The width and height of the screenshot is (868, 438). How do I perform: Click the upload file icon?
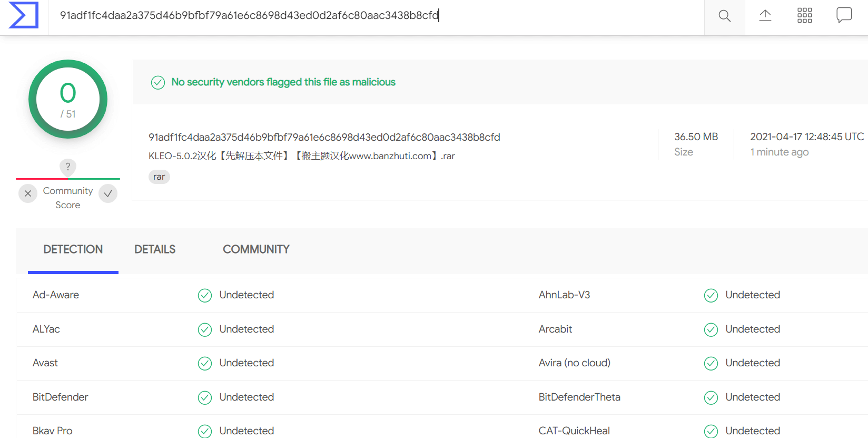(765, 16)
